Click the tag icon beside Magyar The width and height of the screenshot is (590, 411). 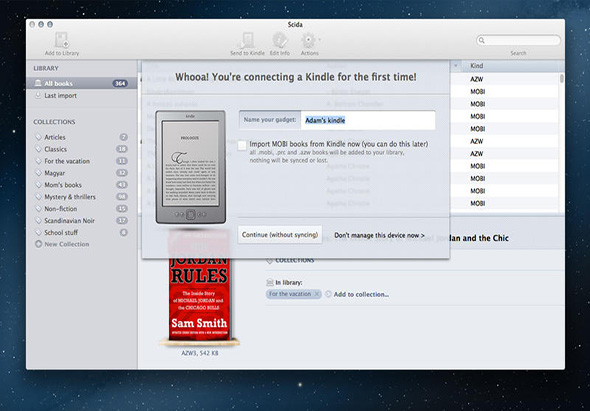tap(38, 173)
